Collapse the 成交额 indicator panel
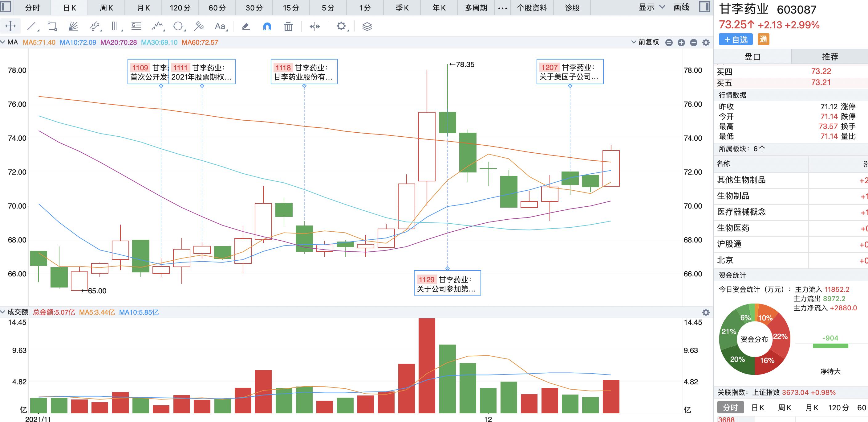This screenshot has width=868, height=422. coord(3,312)
